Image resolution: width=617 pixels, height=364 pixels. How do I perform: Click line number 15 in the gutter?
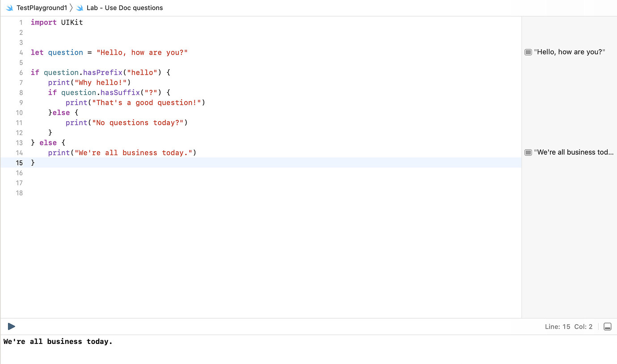(19, 163)
